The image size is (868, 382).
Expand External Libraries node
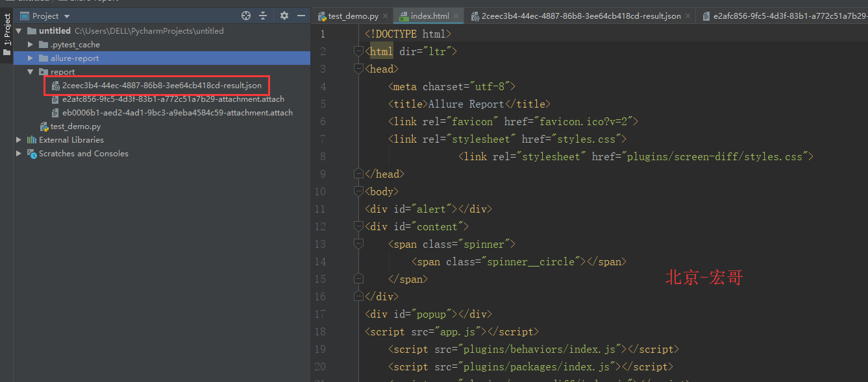click(18, 140)
